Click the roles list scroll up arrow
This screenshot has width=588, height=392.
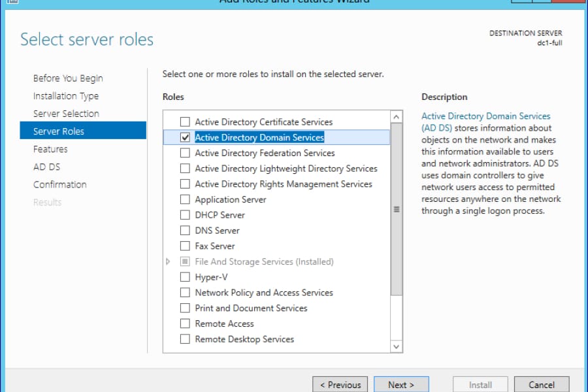396,117
